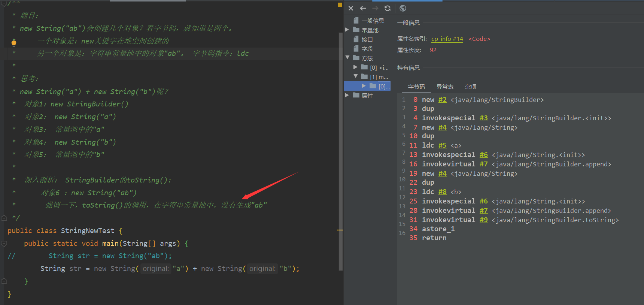Follow #4 String link at offset 7
The image size is (644, 305).
(443, 127)
